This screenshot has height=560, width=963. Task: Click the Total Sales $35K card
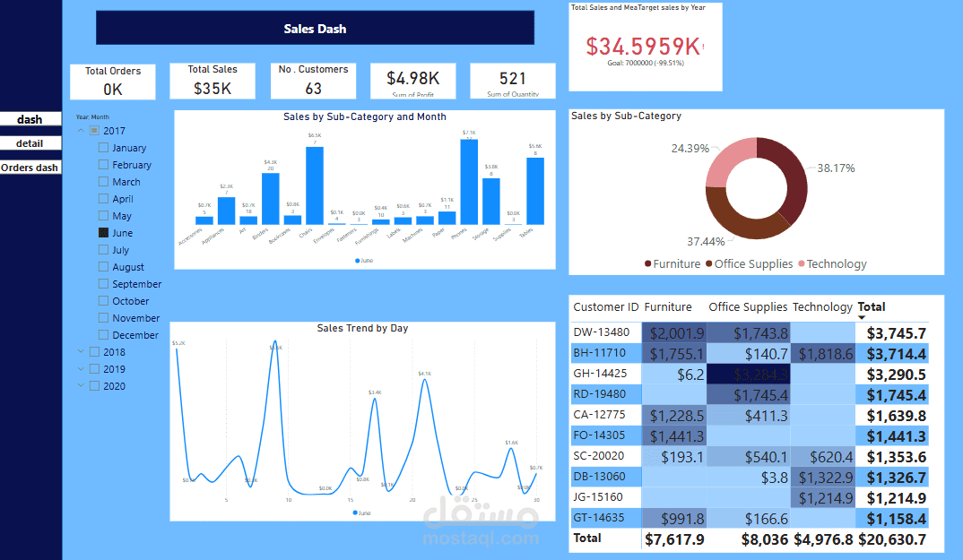click(x=213, y=81)
